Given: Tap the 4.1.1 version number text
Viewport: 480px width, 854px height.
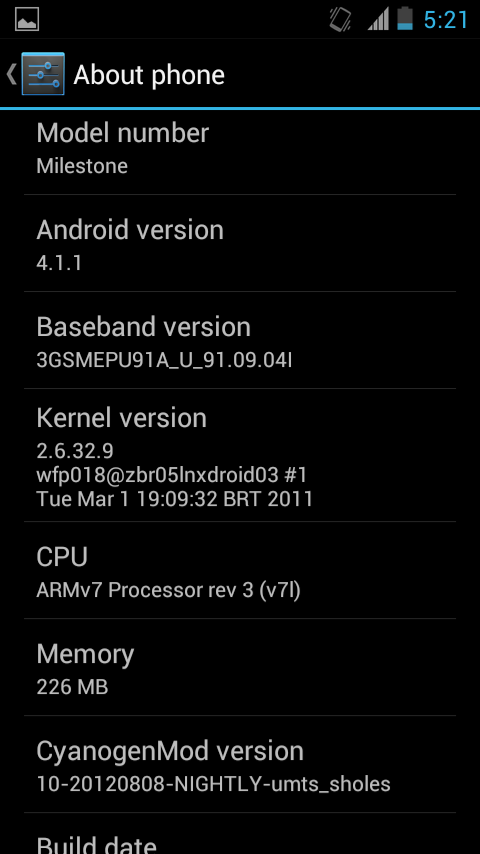Looking at the screenshot, I should tap(59, 263).
